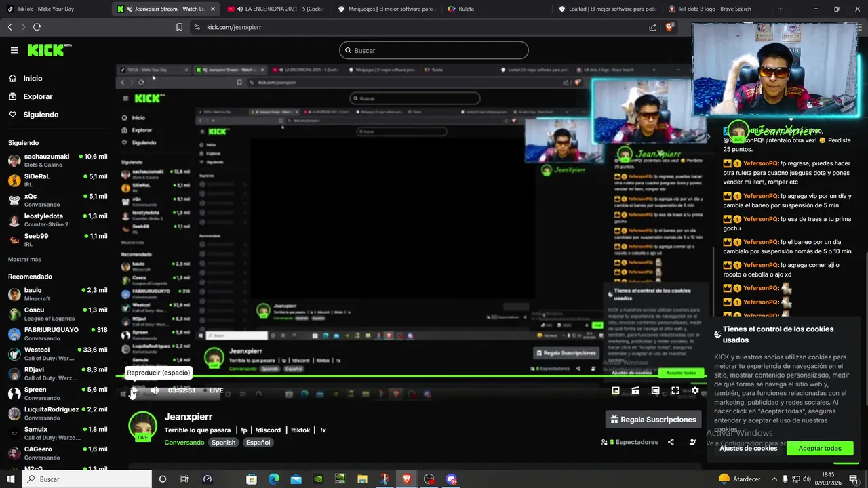Screen dimensions: 868x488
Task: Open SiDeRaL channel in sidebar
Action: [x=58, y=180]
